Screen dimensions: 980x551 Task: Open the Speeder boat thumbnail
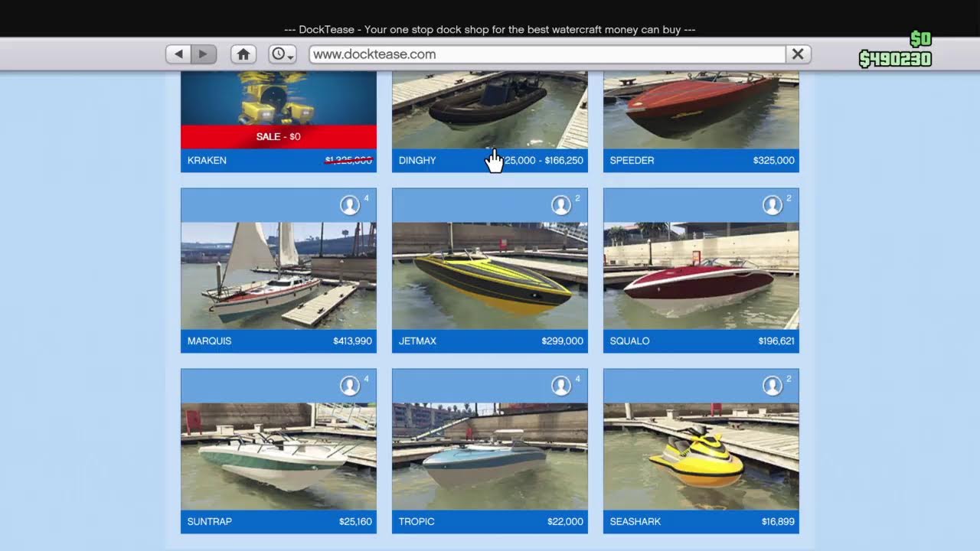click(x=701, y=109)
